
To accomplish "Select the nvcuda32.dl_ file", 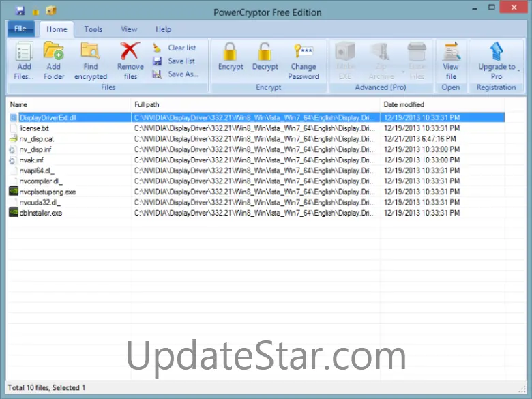I will [40, 202].
